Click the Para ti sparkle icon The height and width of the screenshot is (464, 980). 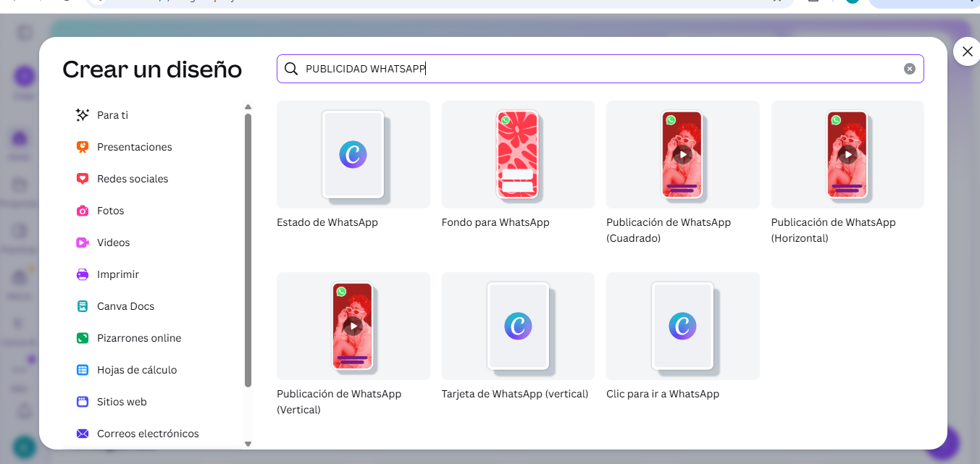click(x=83, y=115)
